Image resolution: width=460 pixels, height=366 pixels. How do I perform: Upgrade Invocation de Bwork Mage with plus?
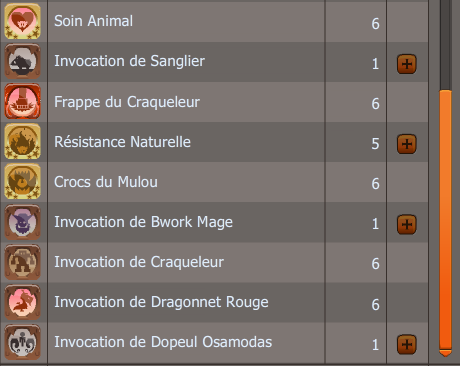tap(407, 224)
